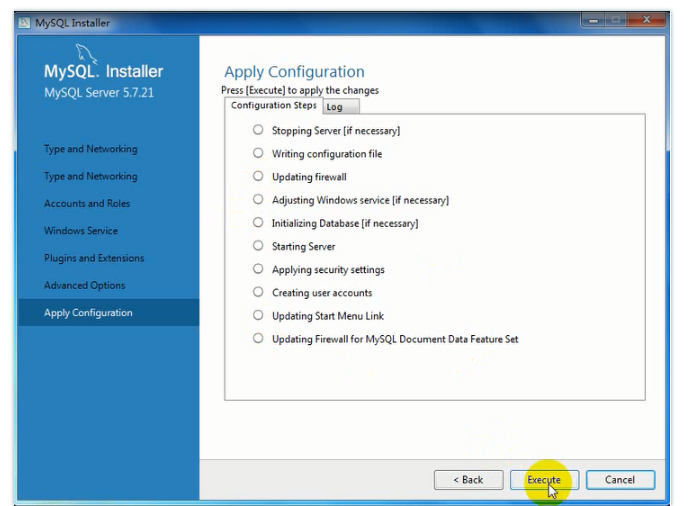Open Advanced Options step
Image resolution: width=693 pixels, height=506 pixels.
coord(84,285)
